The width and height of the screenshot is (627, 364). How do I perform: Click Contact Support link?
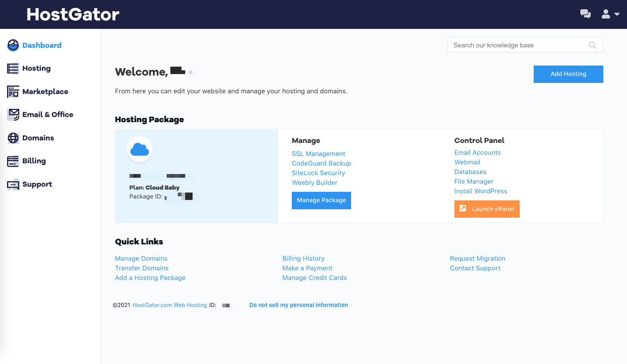coord(475,268)
